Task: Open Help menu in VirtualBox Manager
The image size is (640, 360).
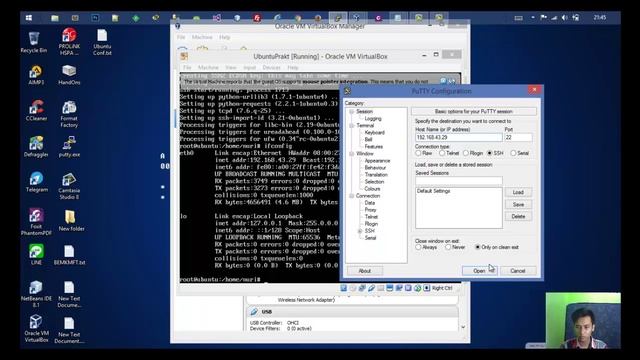Action: pos(224,37)
